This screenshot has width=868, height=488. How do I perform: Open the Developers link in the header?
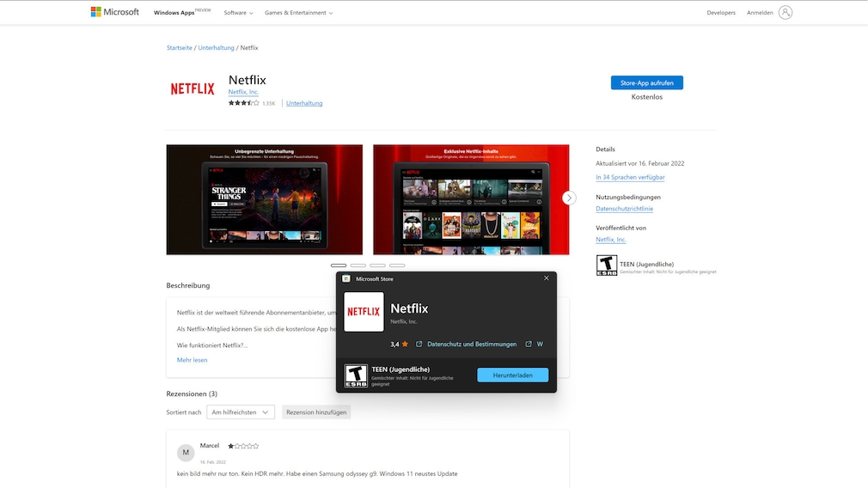(x=721, y=13)
